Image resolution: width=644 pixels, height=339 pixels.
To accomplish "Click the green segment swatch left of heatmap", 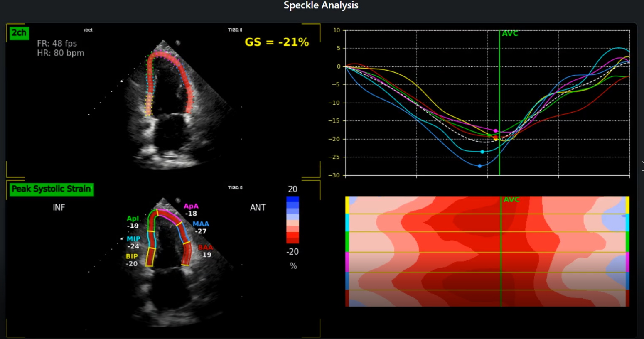I will (x=347, y=242).
